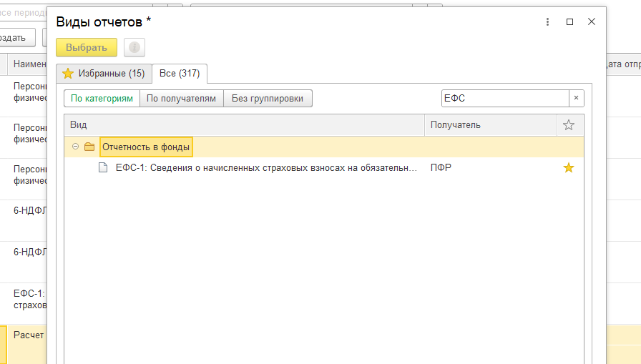641x364 pixels.
Task: Open the three-dot more menu in title bar
Action: pos(547,22)
